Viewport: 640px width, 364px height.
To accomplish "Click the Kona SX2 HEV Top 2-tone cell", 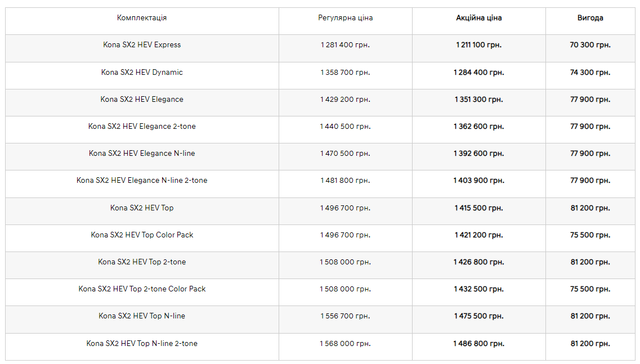I will coord(142,262).
